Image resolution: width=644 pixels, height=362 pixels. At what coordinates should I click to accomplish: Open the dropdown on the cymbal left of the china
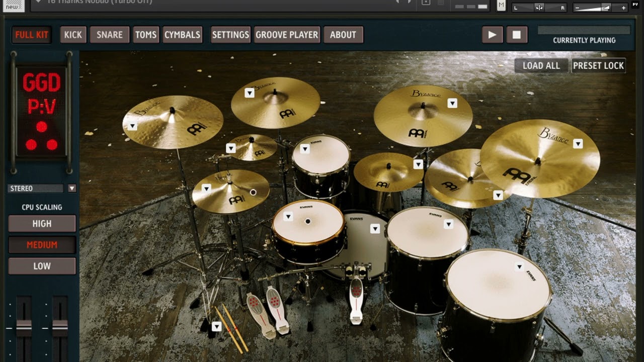[x=498, y=195]
